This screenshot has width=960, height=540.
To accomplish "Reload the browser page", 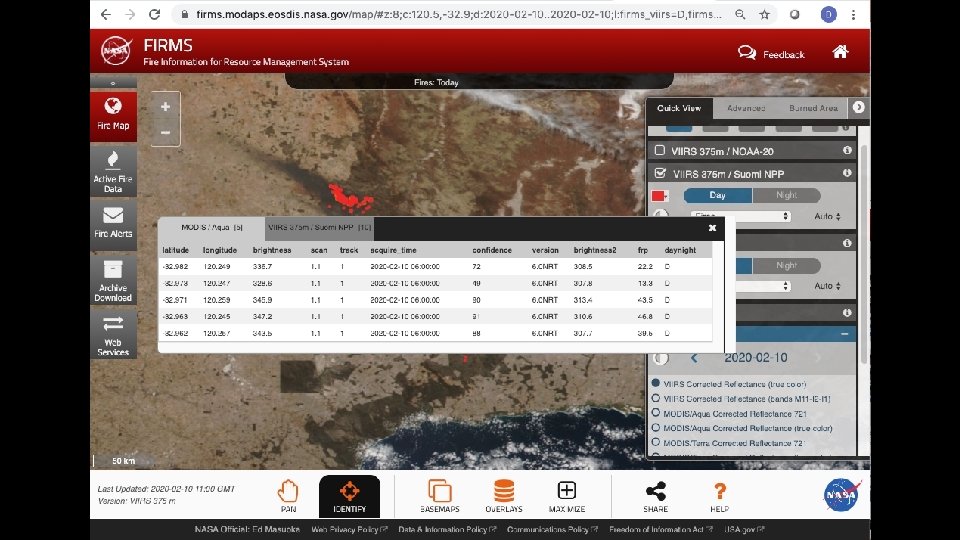I will [x=154, y=14].
